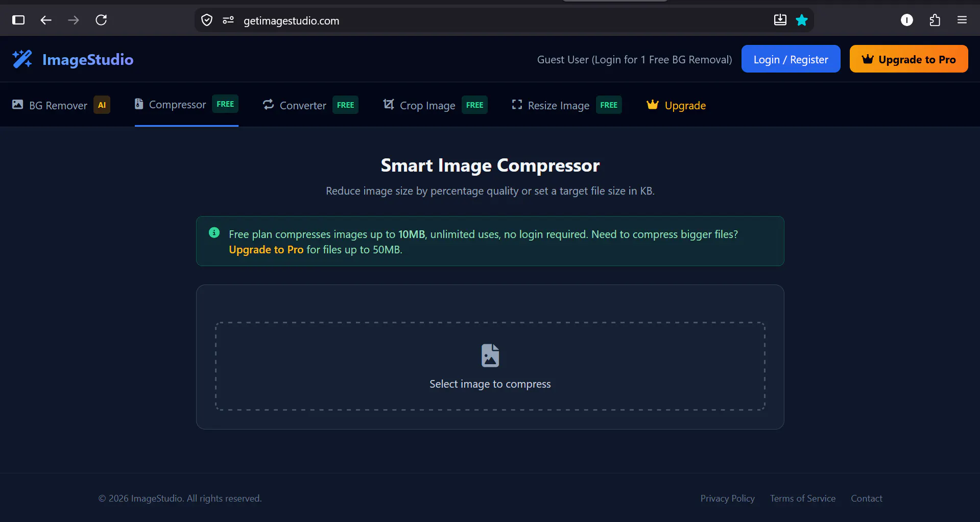Click the Upgrade to Pro orange button
The image size is (980, 522).
909,59
